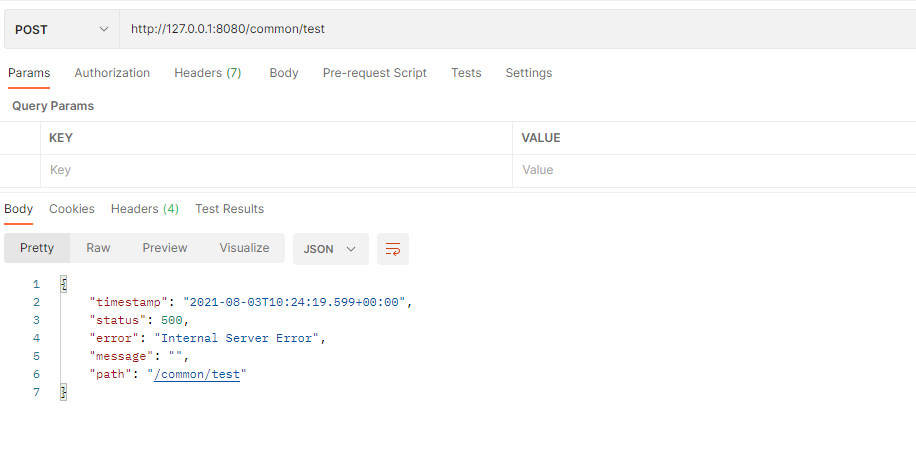Switch response view to Preview

165,248
